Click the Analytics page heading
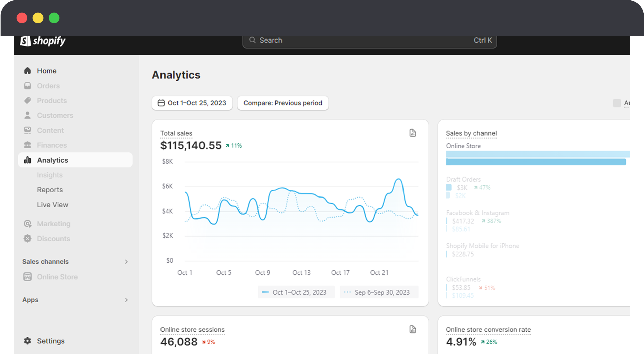Screen dimensions: 644x354 click(176, 75)
